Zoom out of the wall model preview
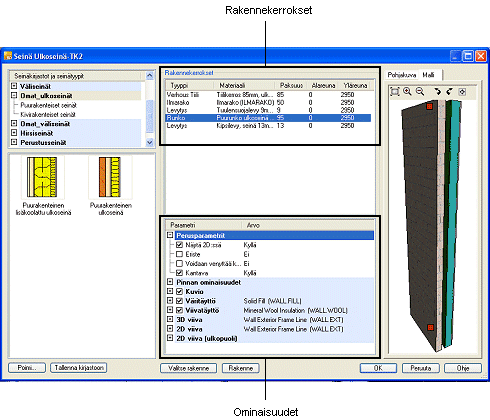Image resolution: width=490 pixels, height=420 pixels. (x=419, y=91)
